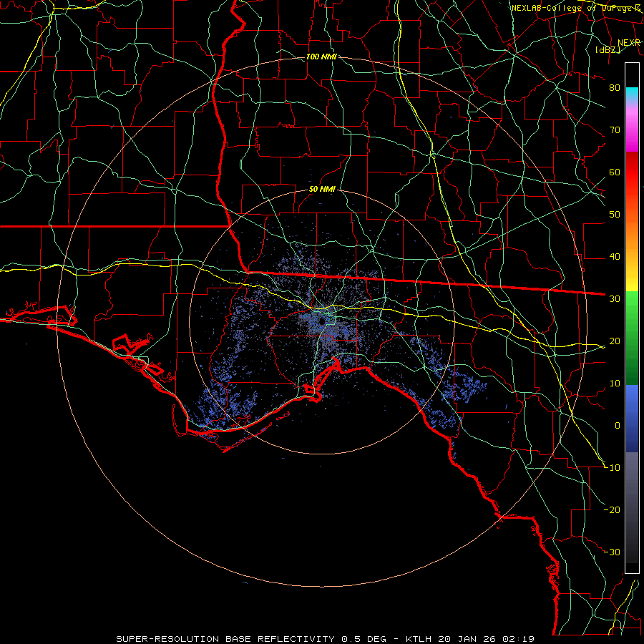
Task: Click the Super-Resolution Base Reflectivity caption
Action: (x=326, y=639)
